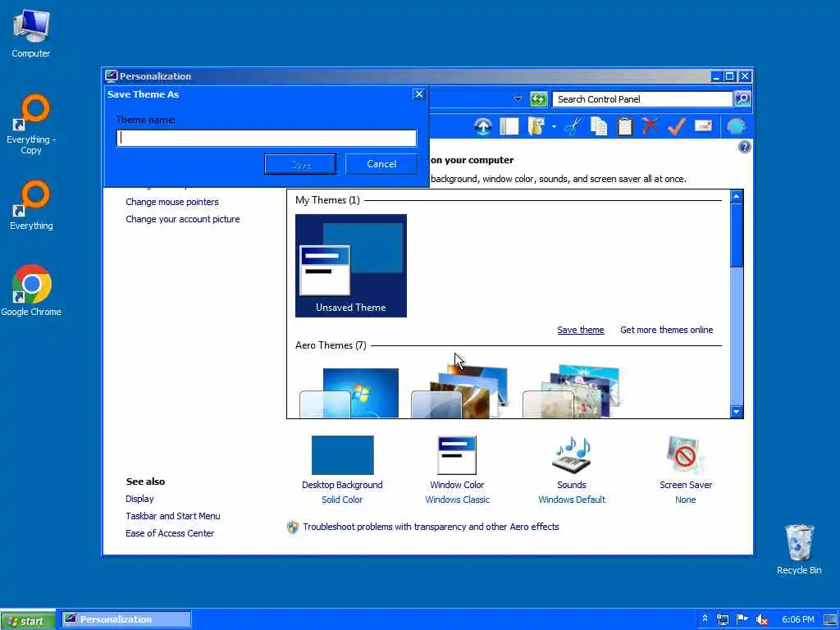
Task: Open the blue help question mark
Action: point(744,147)
